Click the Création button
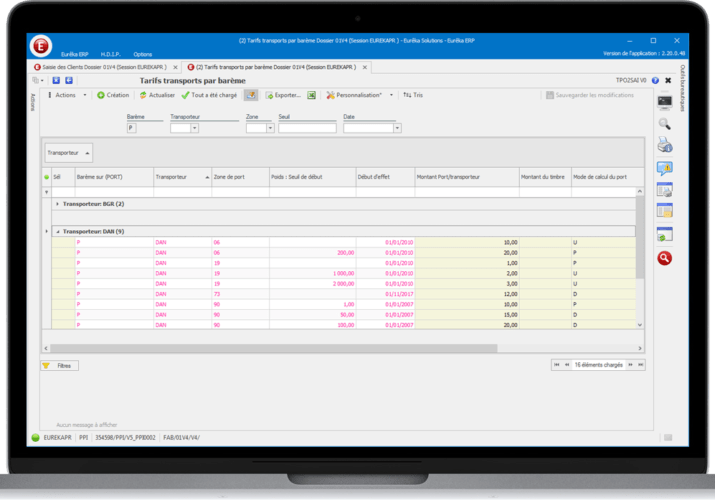 [x=113, y=95]
